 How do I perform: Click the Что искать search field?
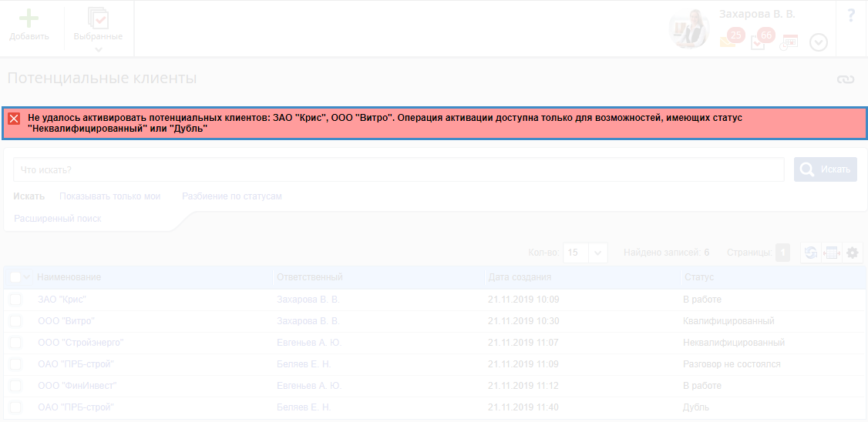click(x=399, y=169)
